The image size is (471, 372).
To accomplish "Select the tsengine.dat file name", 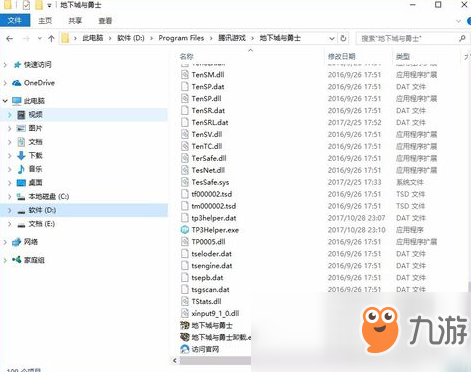I will pyautogui.click(x=212, y=266).
